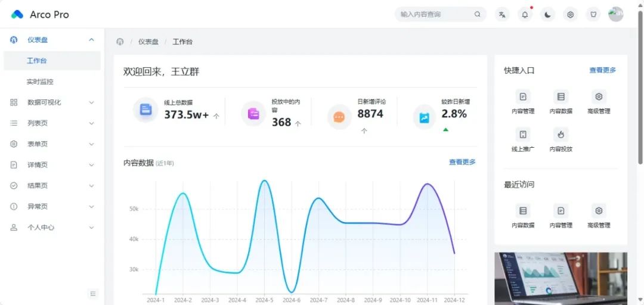Open 内容管理 under 最近访问
Viewport: 644px width, 305px height.
point(561,216)
